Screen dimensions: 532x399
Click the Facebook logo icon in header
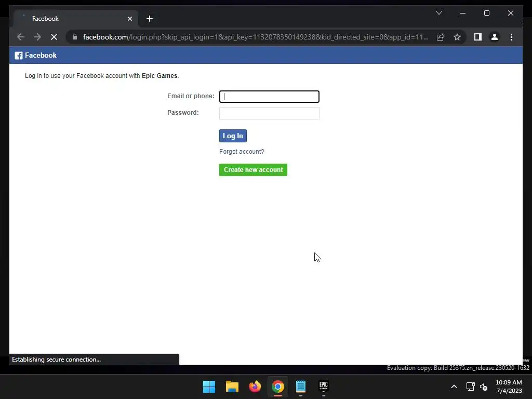18,55
